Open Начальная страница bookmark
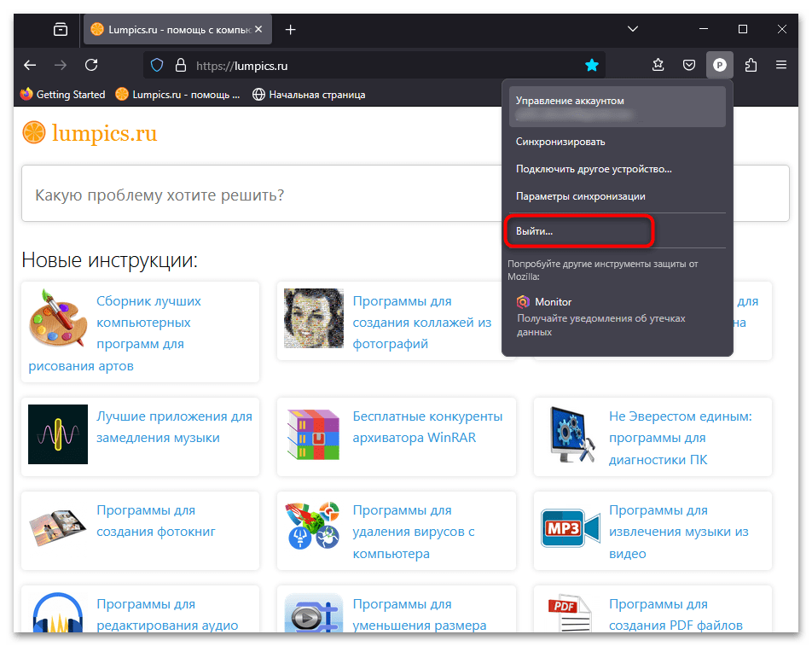Screen dimensions: 812x646 click(309, 95)
